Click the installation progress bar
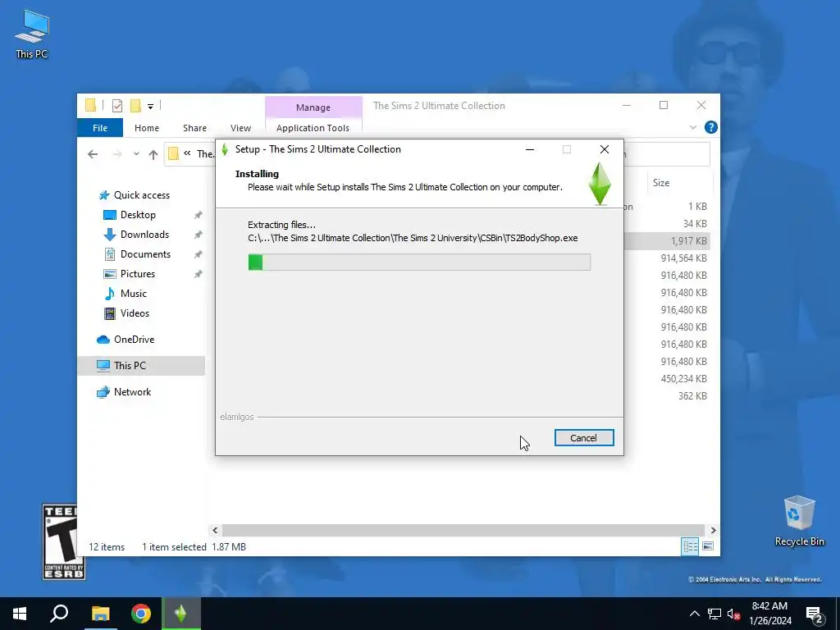 419,262
